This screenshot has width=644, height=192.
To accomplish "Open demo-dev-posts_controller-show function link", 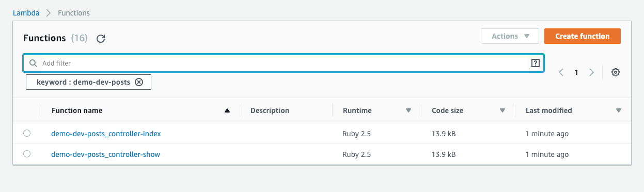I will click(x=105, y=154).
